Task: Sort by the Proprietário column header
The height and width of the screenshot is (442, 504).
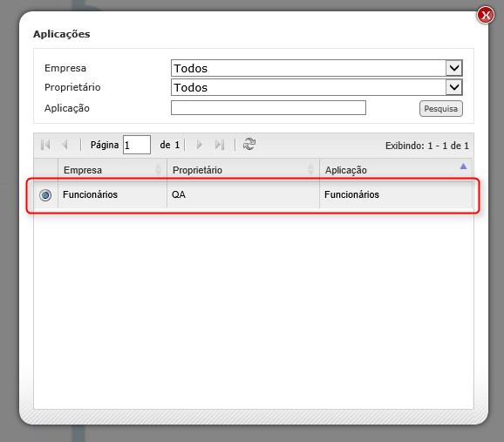Action: 243,170
